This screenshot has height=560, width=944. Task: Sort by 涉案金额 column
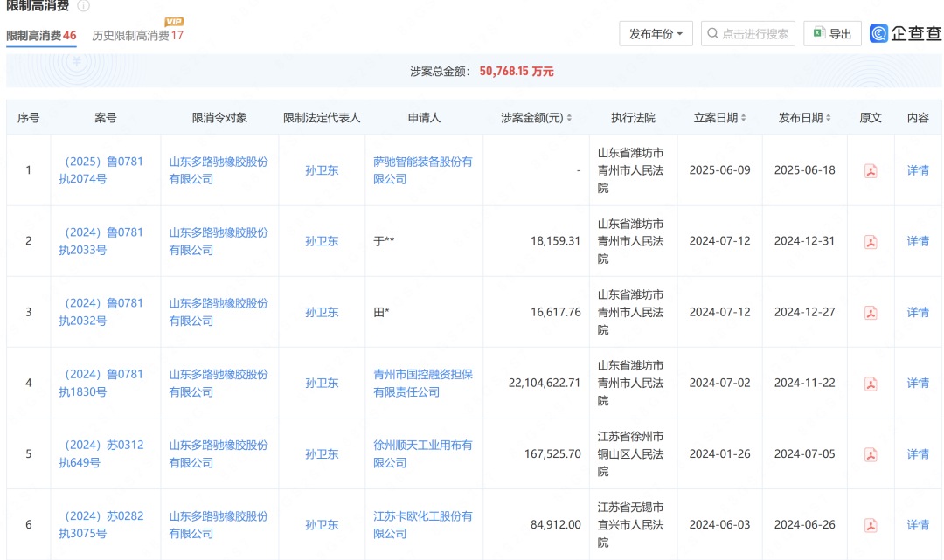click(537, 118)
